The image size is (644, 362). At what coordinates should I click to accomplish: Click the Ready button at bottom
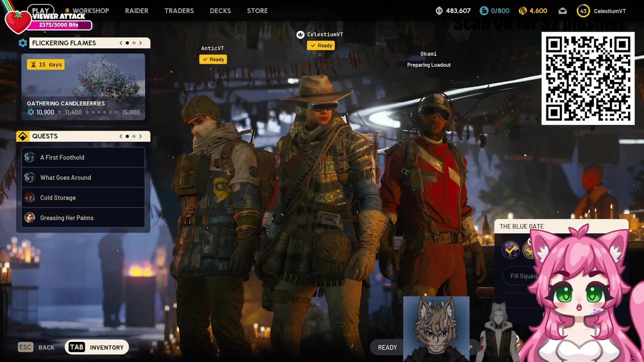pyautogui.click(x=387, y=347)
